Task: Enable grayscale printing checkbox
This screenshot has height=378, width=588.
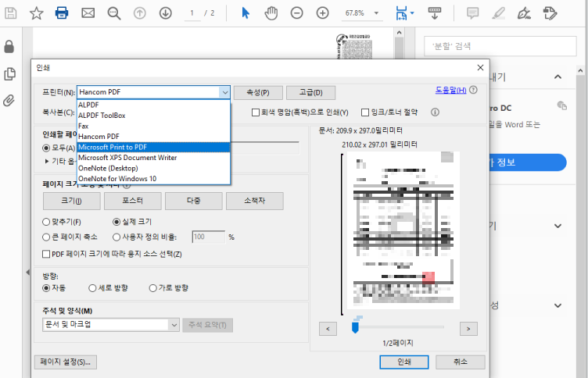Action: 256,112
